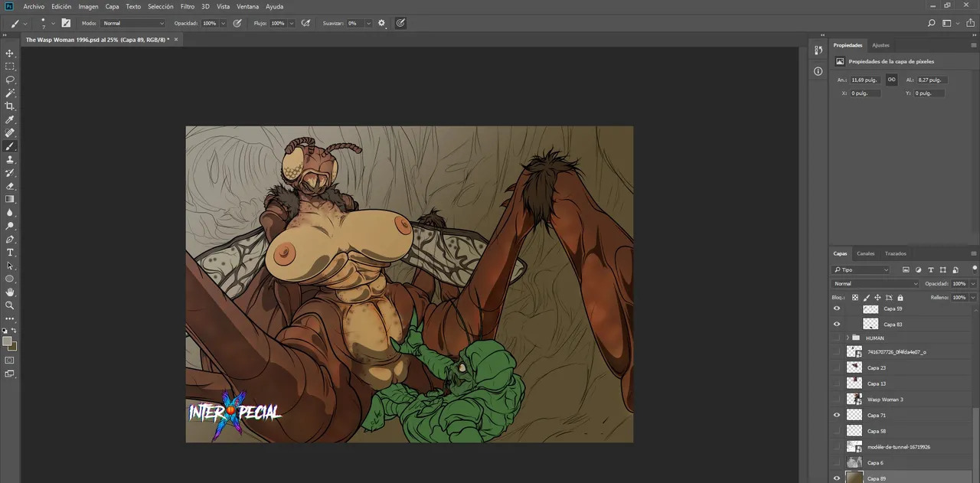This screenshot has width=980, height=483.
Task: Select the Horizontal Type tool
Action: 10,252
